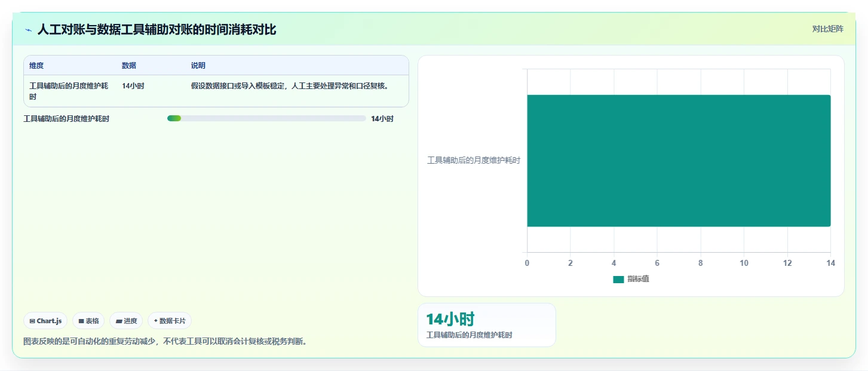Image resolution: width=868 pixels, height=371 pixels.
Task: Click the table cell 工具辅助后的月度维护耗时
Action: (69, 91)
